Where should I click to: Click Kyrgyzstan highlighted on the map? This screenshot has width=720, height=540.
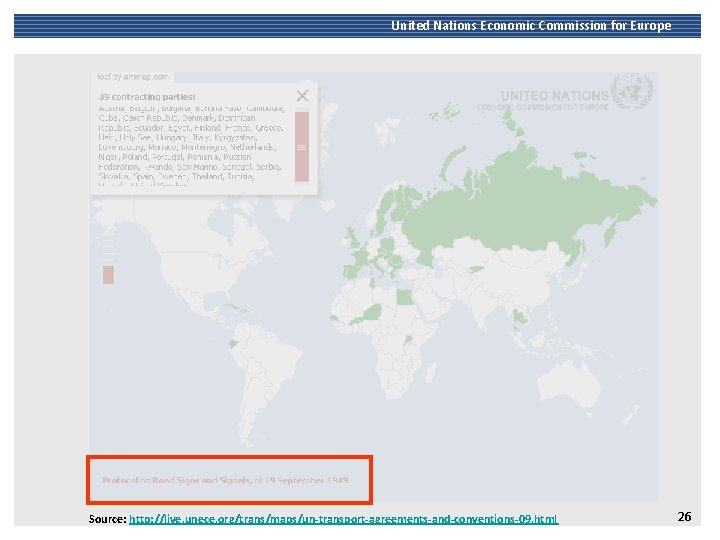click(x=475, y=269)
